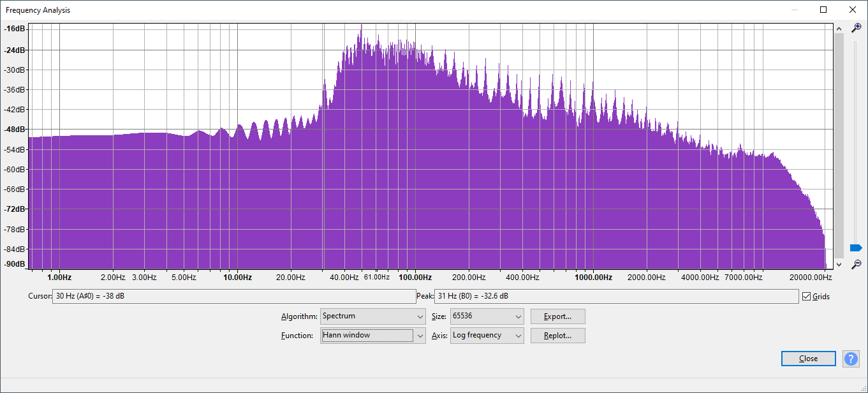Click the blue vertical zoom slider thumb
The height and width of the screenshot is (393, 868).
[x=856, y=248]
